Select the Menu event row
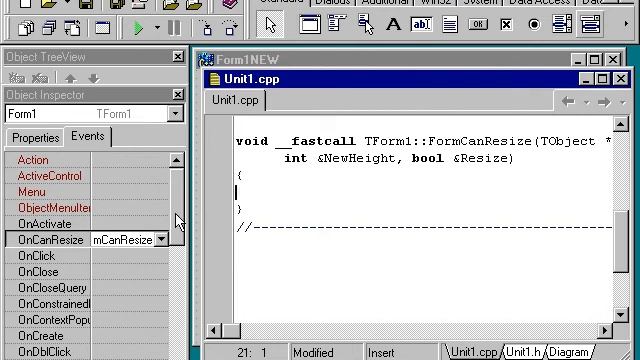This screenshot has height=360, width=640. pos(87,192)
